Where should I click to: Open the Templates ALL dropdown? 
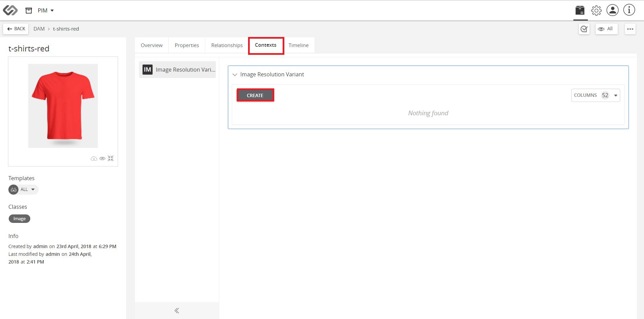[24, 190]
